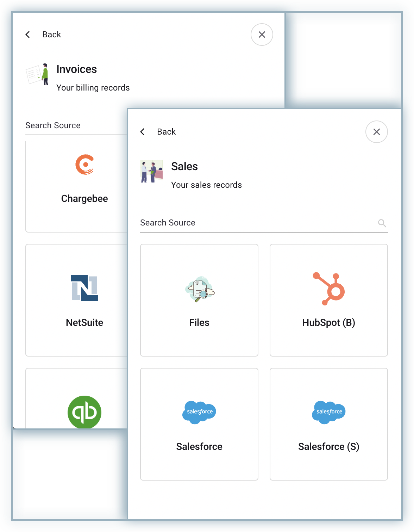
Task: Click the orange HubSpot sprocket icon
Action: coord(329,289)
